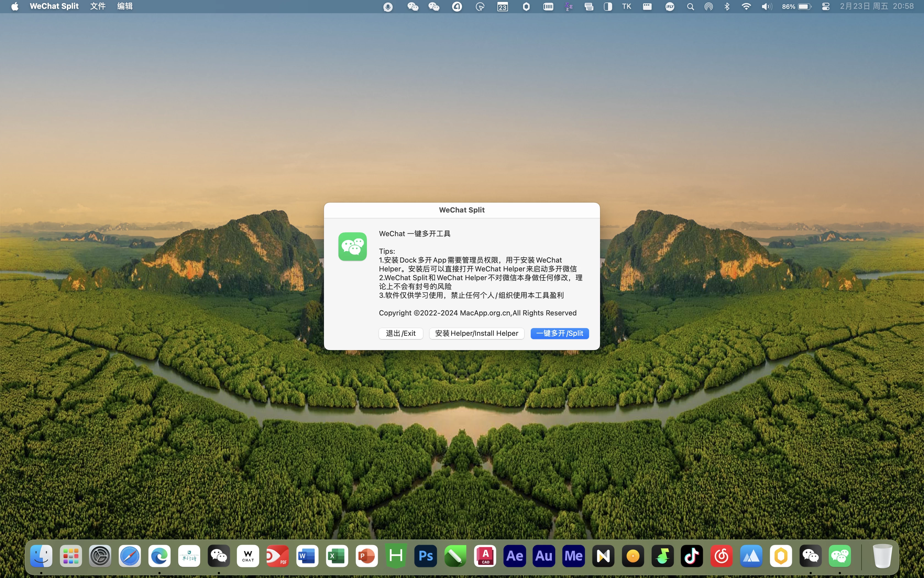
Task: Click the 86% battery indicator
Action: [796, 7]
